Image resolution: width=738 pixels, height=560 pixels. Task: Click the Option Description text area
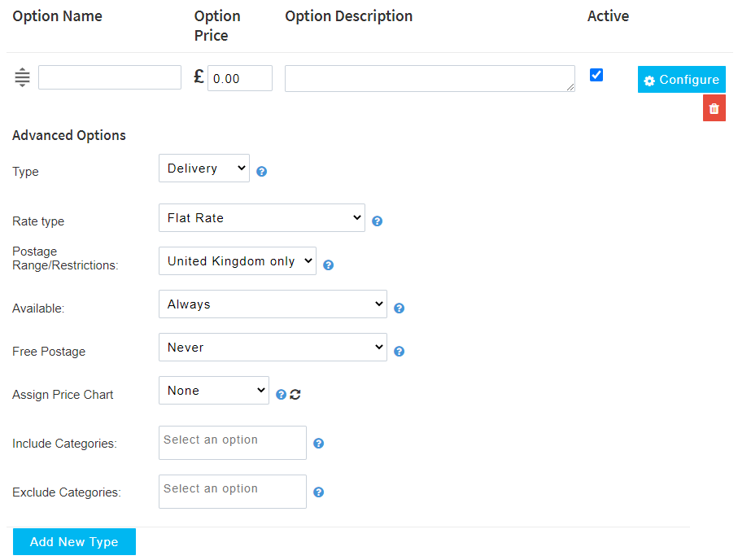(x=430, y=79)
